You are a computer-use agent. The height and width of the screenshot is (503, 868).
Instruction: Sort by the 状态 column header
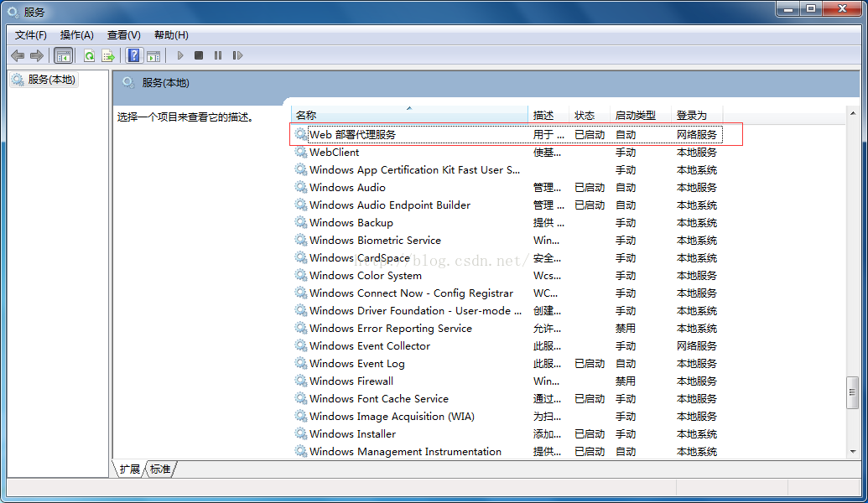[x=590, y=115]
